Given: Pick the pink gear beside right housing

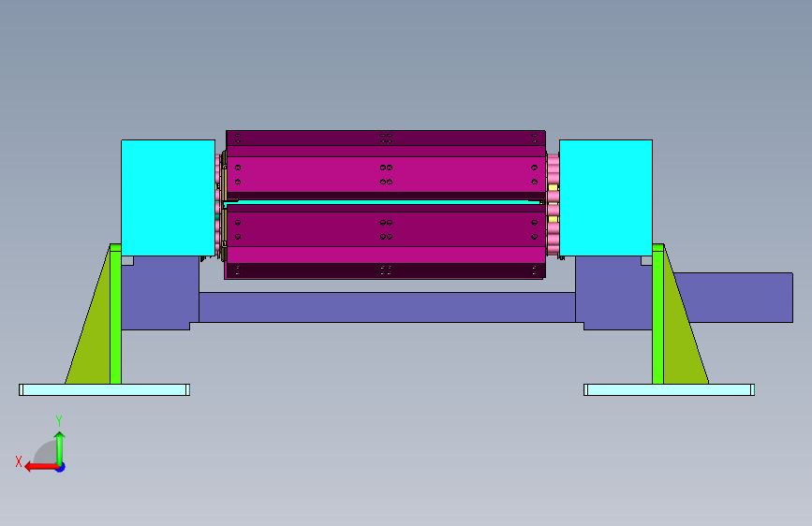Looking at the screenshot, I should pos(554,204).
